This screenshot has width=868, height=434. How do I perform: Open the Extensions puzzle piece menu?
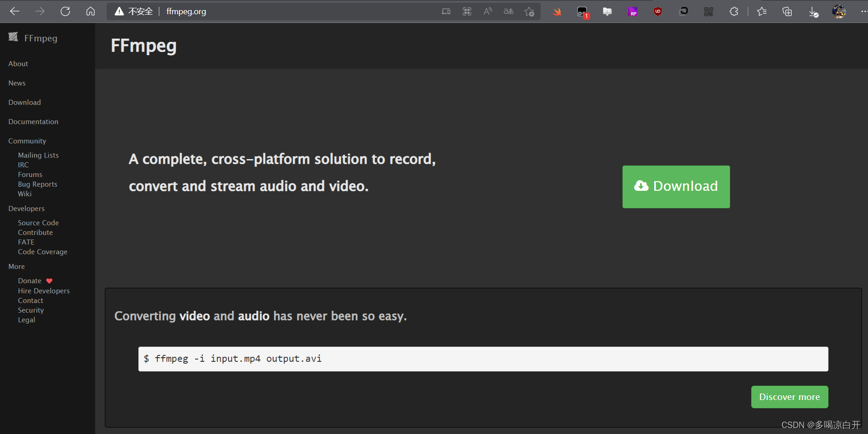tap(734, 11)
